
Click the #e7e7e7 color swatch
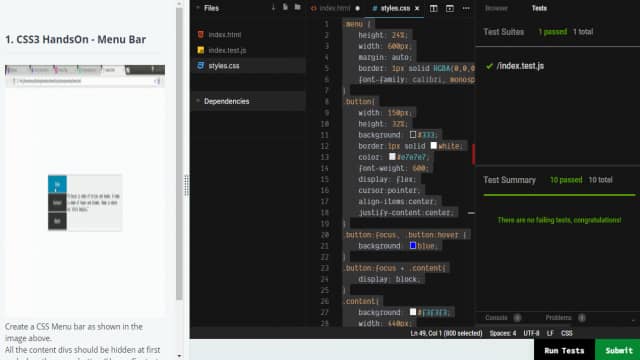click(392, 156)
